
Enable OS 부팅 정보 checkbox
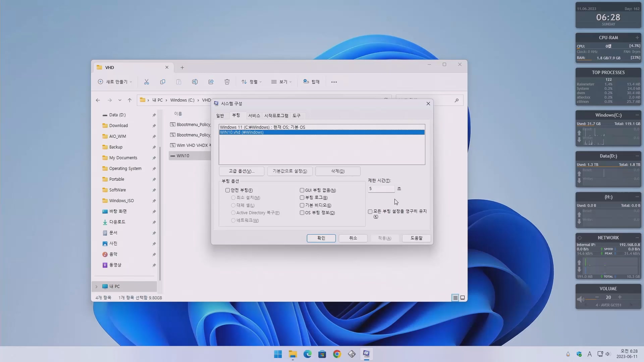click(302, 213)
